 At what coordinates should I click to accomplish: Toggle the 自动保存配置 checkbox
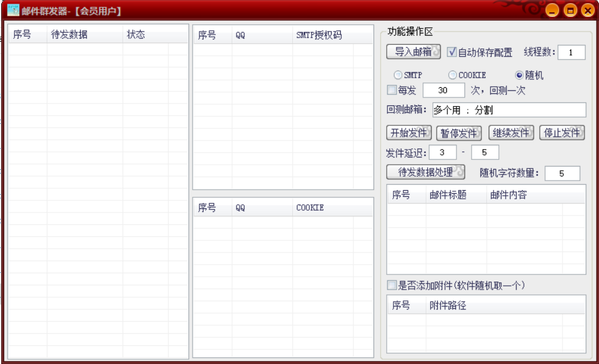click(x=452, y=52)
